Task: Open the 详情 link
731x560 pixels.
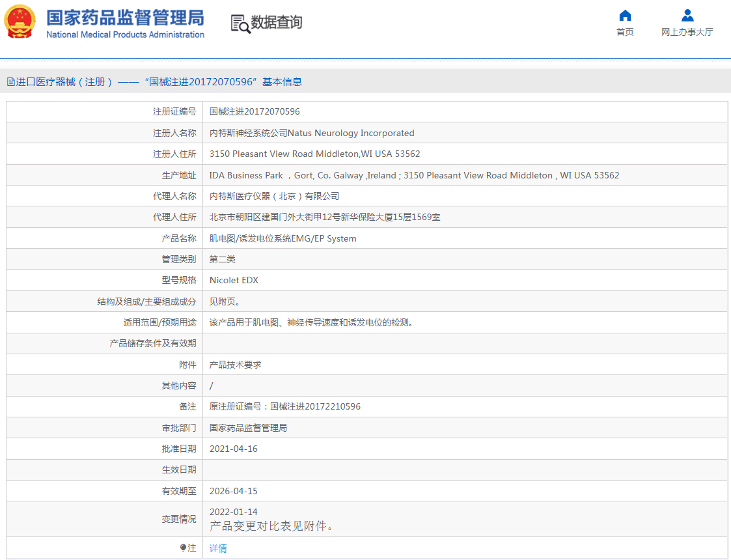Action: 218,548
